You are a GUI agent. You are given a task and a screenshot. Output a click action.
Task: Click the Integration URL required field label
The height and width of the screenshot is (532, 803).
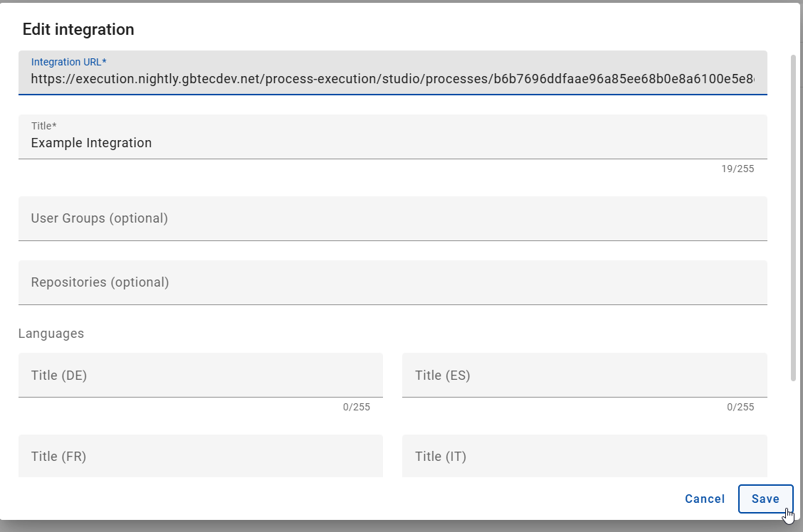[70, 62]
